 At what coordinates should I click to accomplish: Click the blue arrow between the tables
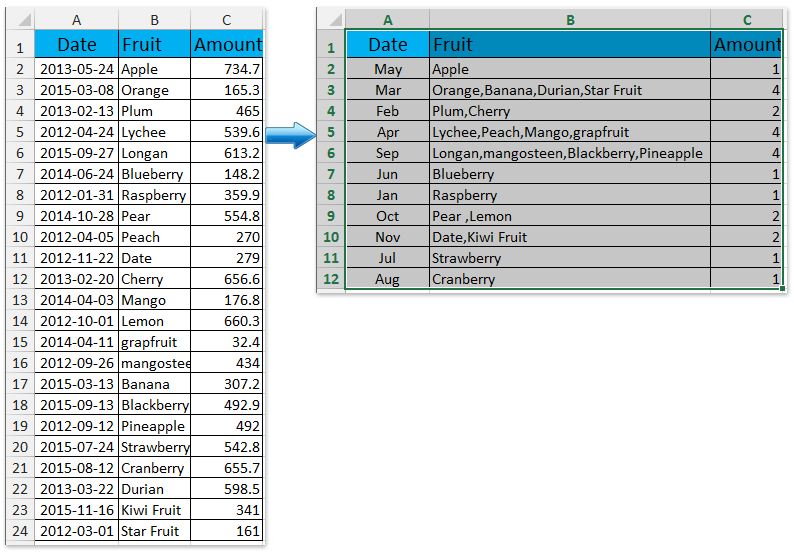click(295, 135)
